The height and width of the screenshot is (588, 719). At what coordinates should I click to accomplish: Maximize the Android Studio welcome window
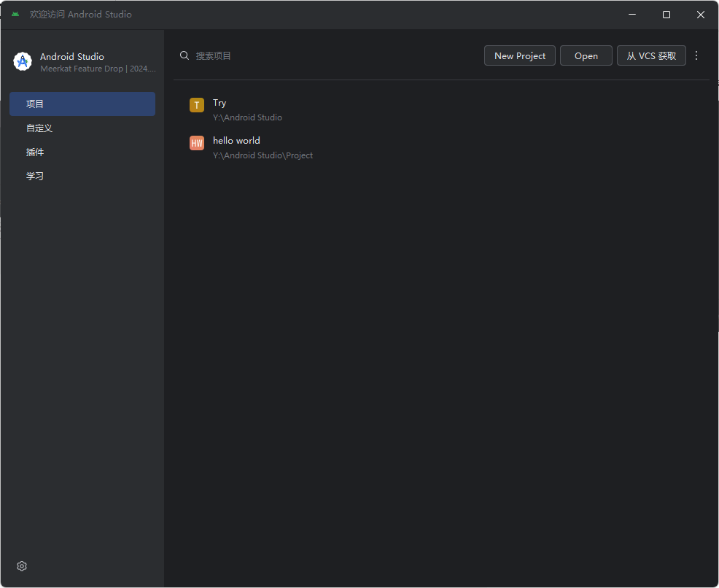(x=666, y=15)
